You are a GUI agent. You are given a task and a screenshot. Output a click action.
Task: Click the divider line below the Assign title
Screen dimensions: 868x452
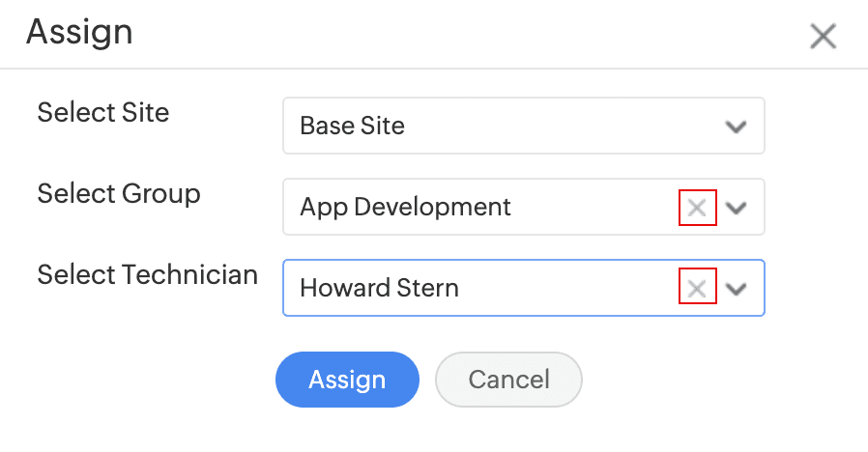coord(434,69)
